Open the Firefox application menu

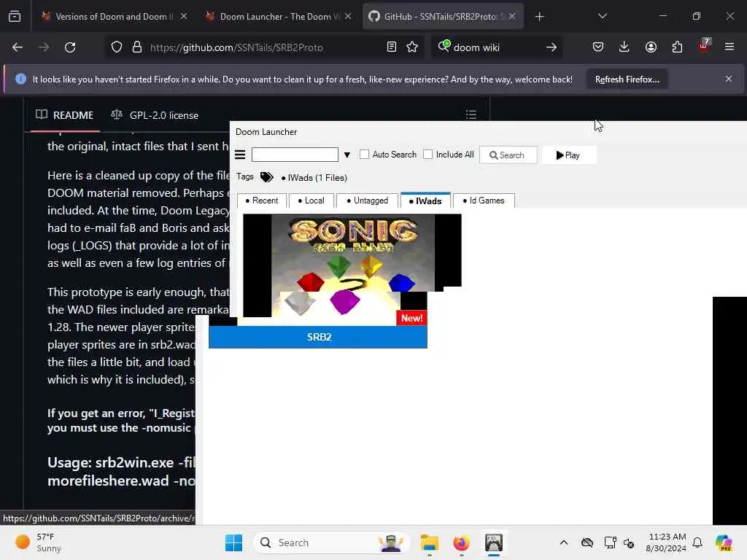pyautogui.click(x=729, y=47)
